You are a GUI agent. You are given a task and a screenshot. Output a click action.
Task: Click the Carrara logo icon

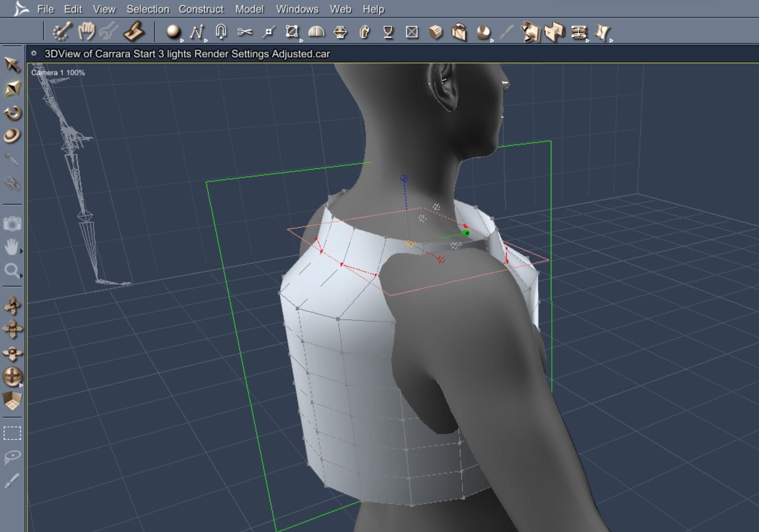[x=20, y=8]
